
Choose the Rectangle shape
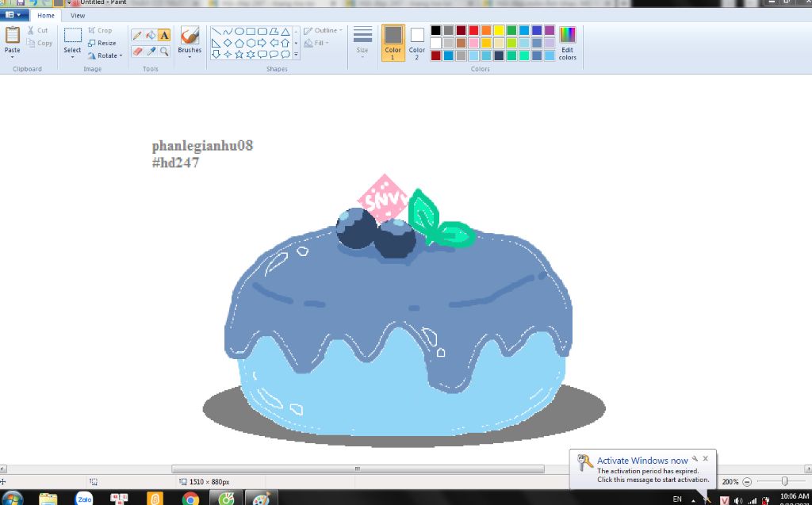(x=251, y=31)
